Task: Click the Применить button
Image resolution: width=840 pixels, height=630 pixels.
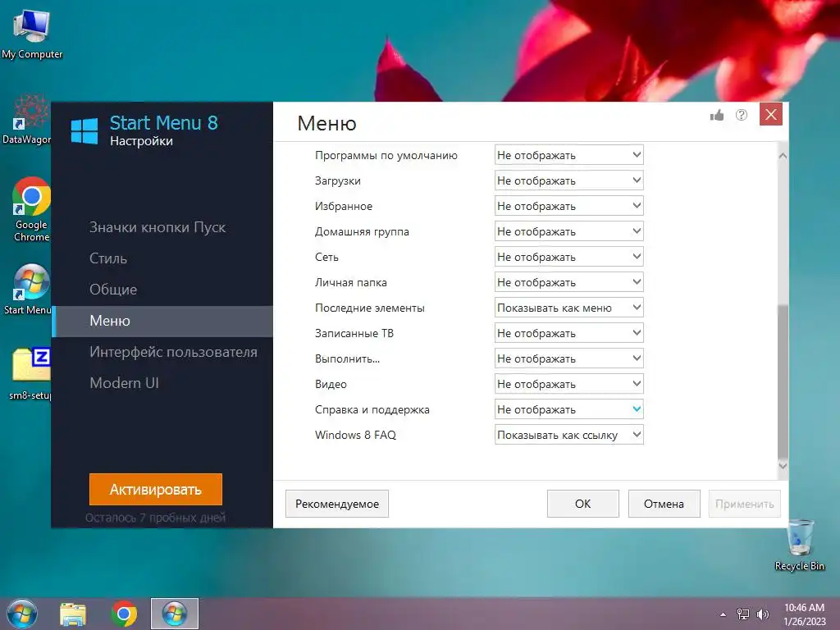Action: [745, 504]
